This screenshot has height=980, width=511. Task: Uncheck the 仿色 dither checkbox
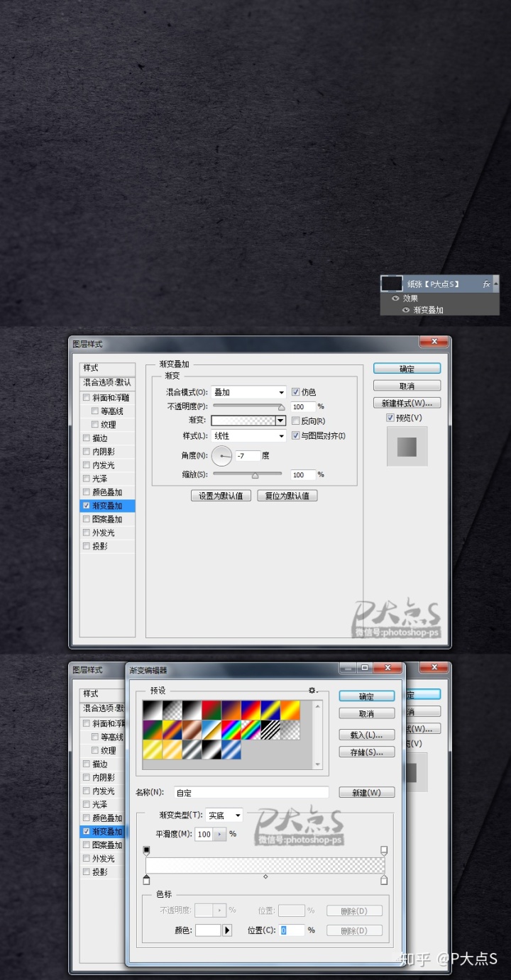point(296,392)
